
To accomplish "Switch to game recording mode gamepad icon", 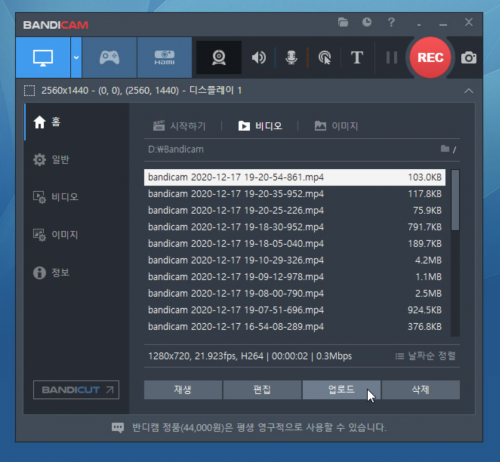I will (x=109, y=58).
